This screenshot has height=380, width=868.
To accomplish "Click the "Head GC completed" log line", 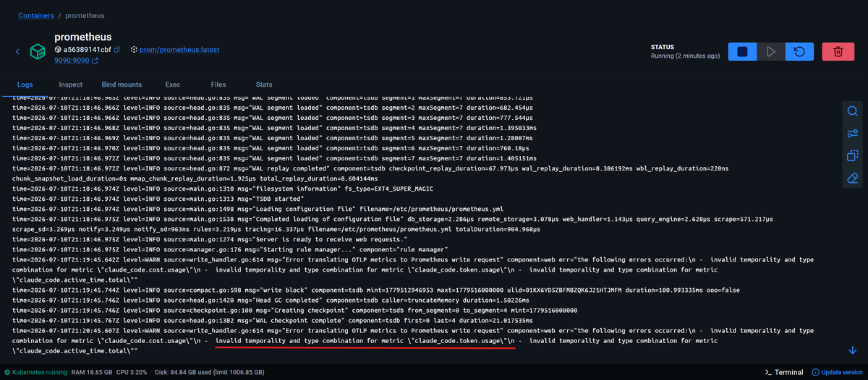I will pos(269,299).
